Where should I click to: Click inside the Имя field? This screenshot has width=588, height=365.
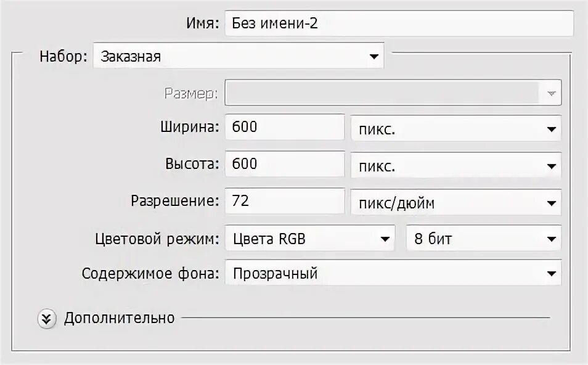coord(401,24)
